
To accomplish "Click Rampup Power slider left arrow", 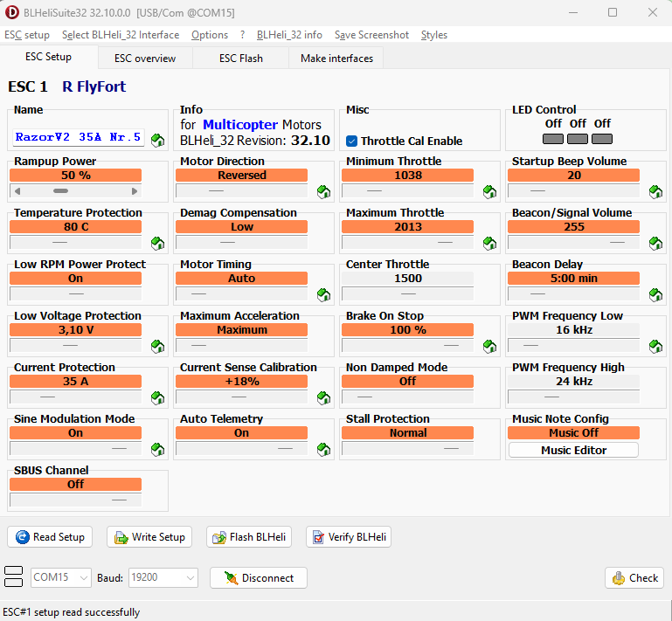I will click(17, 191).
